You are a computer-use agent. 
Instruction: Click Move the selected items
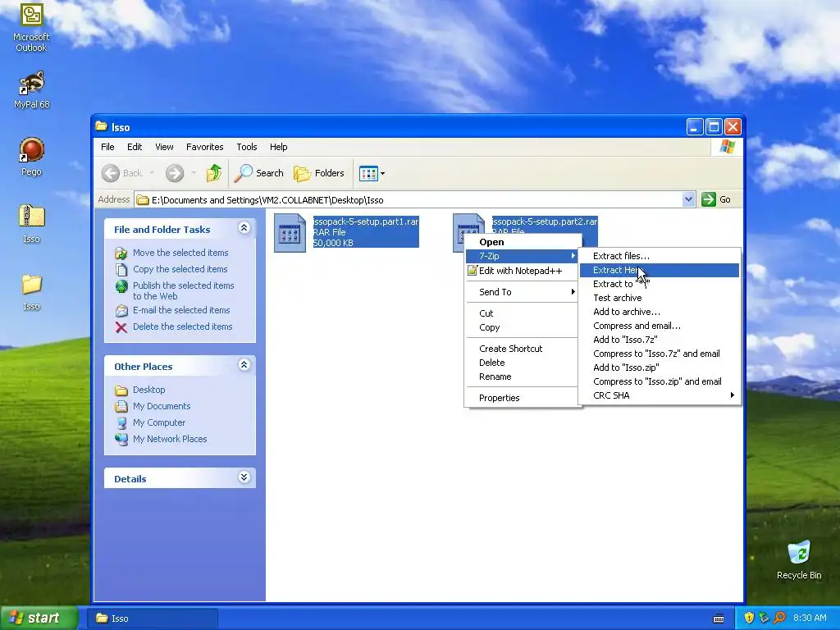coord(180,253)
